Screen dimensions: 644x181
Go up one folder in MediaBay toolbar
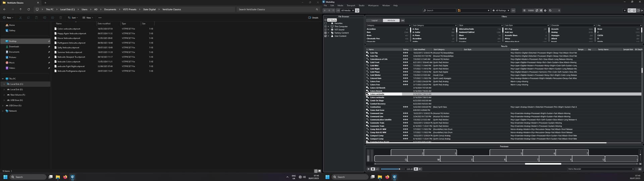click(x=333, y=10)
